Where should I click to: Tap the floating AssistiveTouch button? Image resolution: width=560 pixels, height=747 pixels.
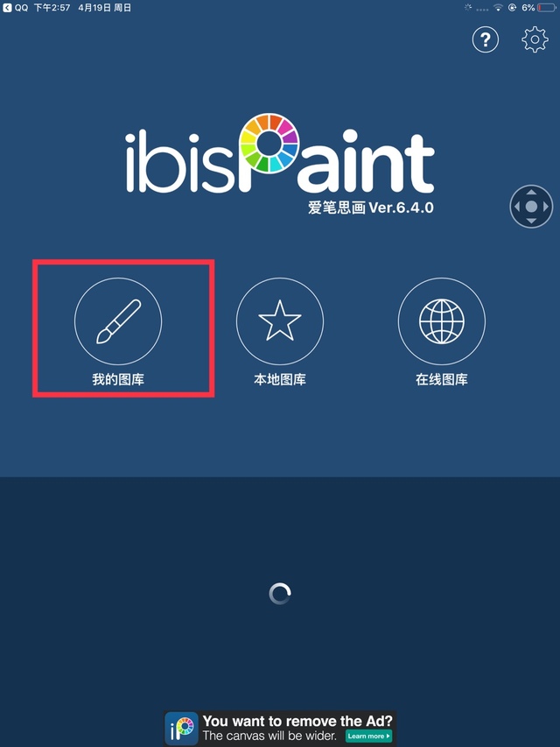[x=531, y=207]
